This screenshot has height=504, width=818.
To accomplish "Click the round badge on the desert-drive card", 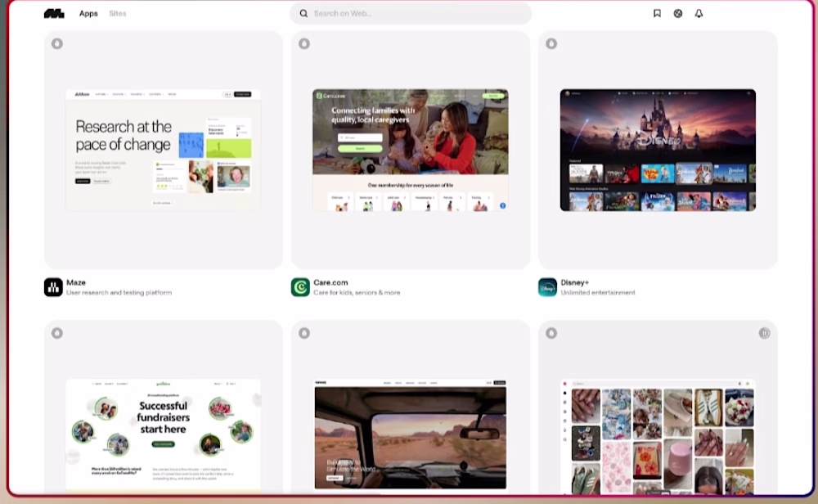I will (304, 333).
